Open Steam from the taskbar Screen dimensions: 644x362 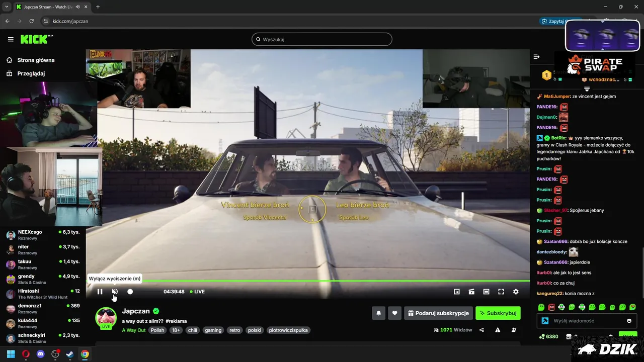pos(70,354)
